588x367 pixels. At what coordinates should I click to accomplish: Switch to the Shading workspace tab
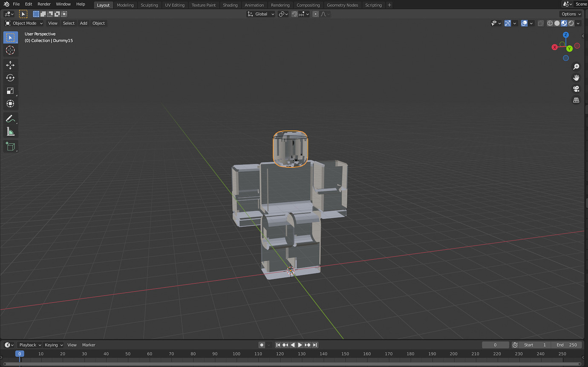230,5
